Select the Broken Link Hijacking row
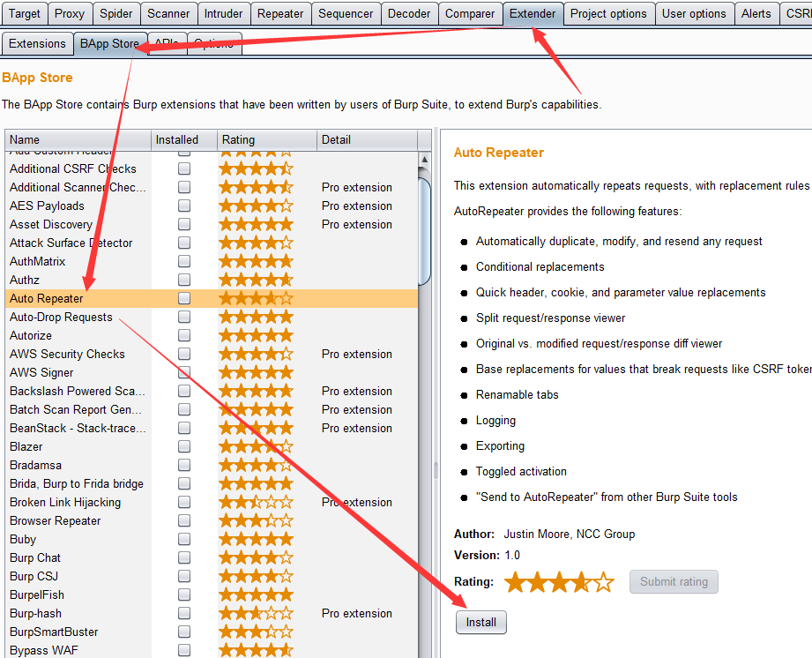 point(212,502)
